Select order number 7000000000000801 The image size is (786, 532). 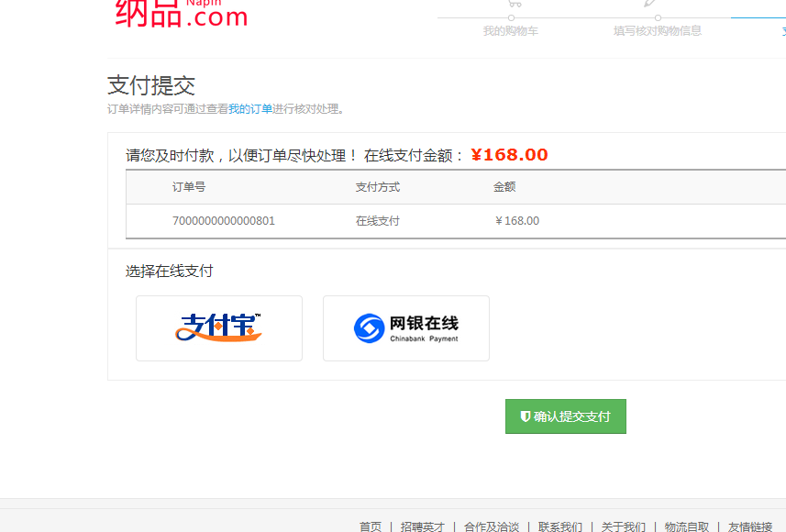[224, 221]
